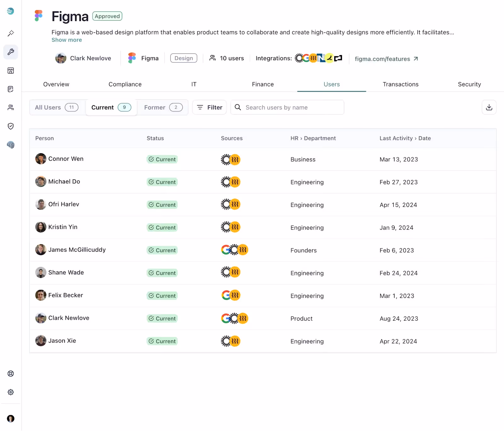Open figma.com/features link
Image resolution: width=504 pixels, height=440 pixels.
click(386, 59)
